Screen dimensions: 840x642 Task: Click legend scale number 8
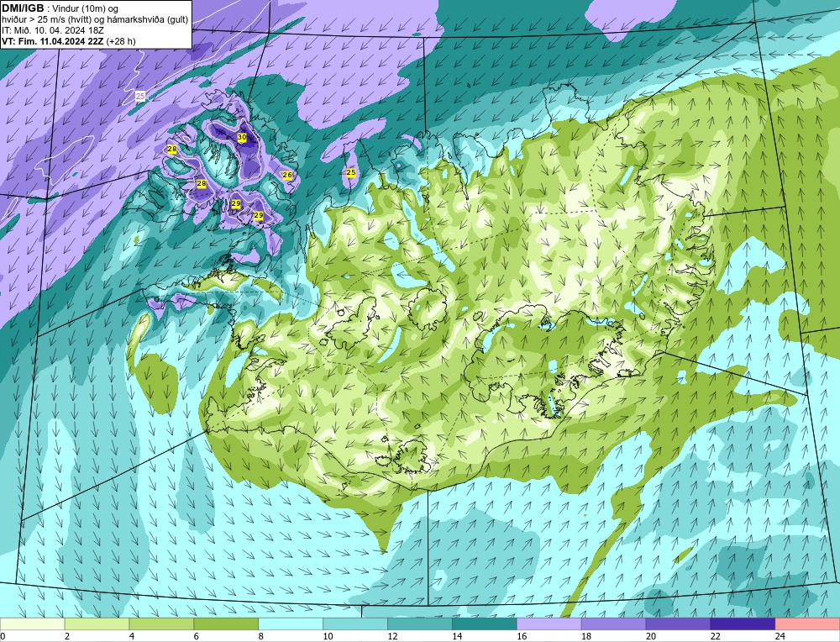[x=261, y=636]
